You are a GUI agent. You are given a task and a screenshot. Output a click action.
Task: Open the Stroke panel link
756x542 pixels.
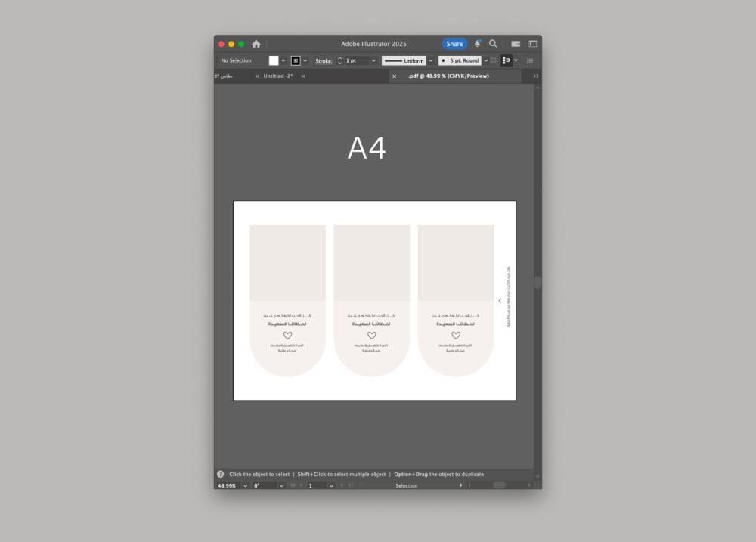tap(324, 60)
